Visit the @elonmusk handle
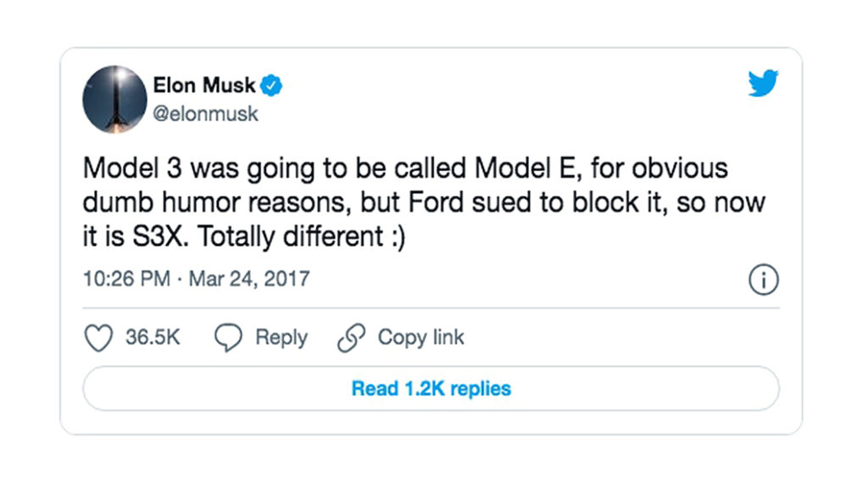868x488 pixels. click(x=205, y=114)
